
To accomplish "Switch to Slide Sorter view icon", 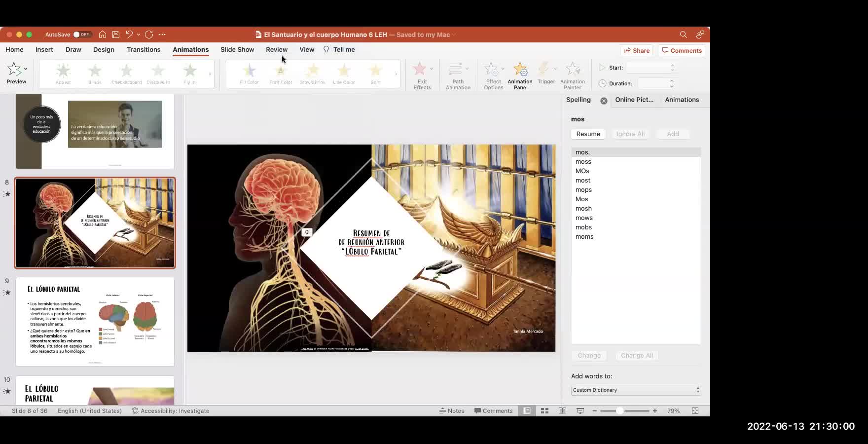I will point(544,410).
